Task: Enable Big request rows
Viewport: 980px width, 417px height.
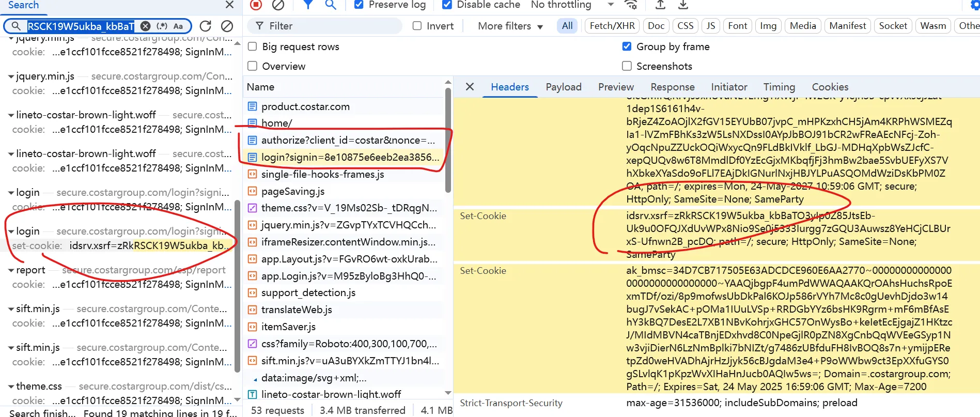Action: [253, 47]
